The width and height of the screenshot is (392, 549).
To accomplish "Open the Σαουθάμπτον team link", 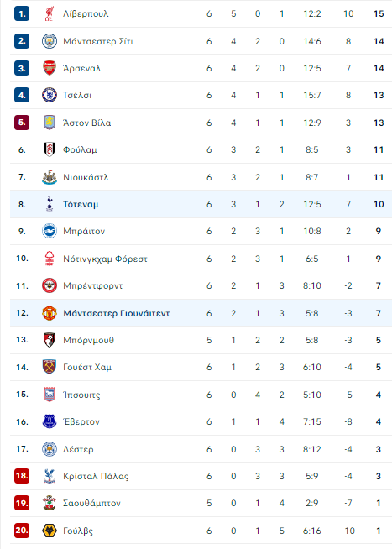I will (x=91, y=503).
